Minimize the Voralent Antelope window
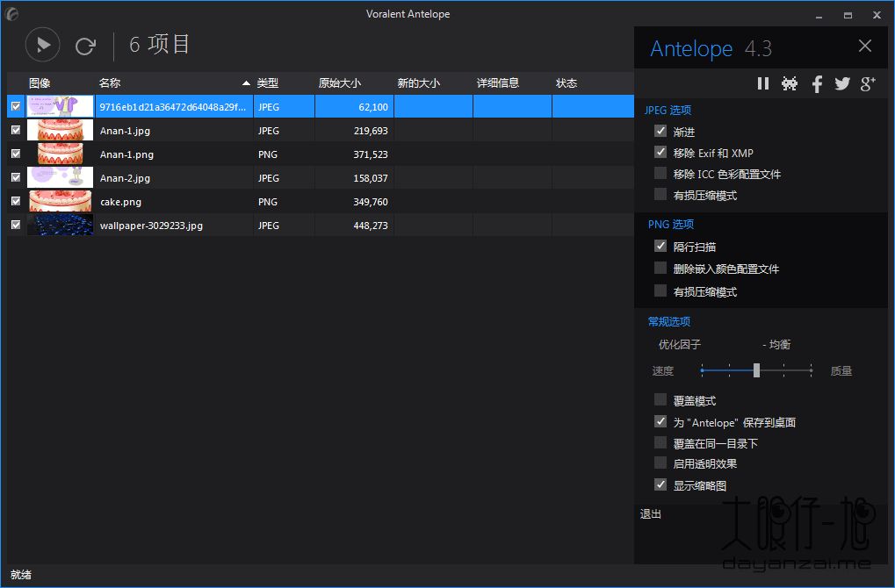The height and width of the screenshot is (588, 895). (x=819, y=16)
